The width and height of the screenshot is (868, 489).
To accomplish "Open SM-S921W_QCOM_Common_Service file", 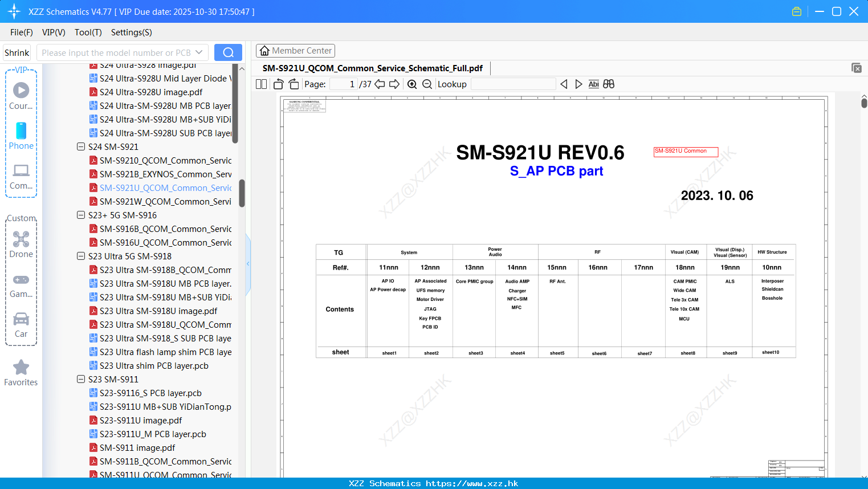I will (161, 201).
